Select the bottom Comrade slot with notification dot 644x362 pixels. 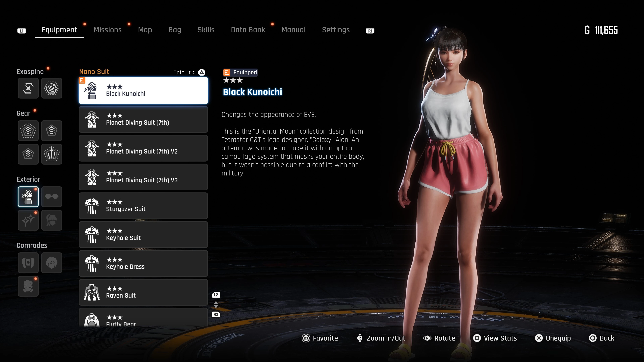tap(28, 286)
